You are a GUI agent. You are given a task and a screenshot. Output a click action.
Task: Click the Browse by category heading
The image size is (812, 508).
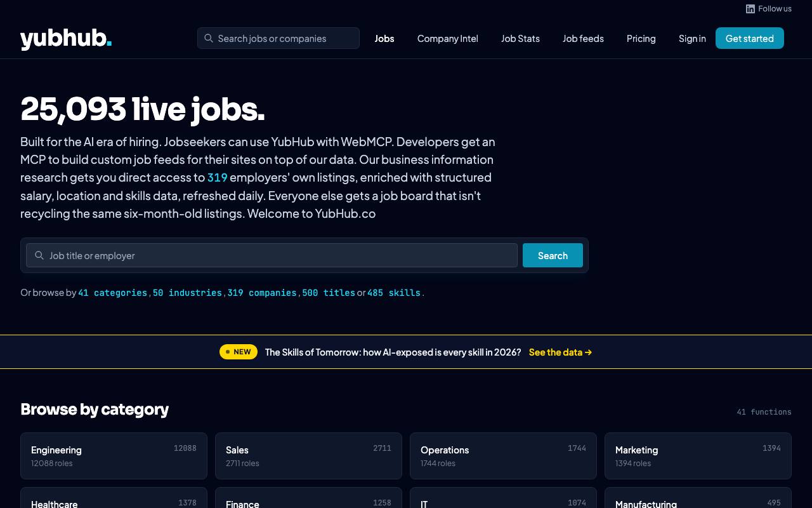[95, 409]
